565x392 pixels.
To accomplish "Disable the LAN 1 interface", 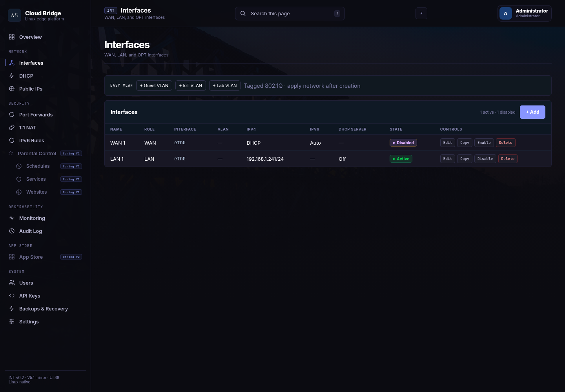I will click(x=485, y=159).
